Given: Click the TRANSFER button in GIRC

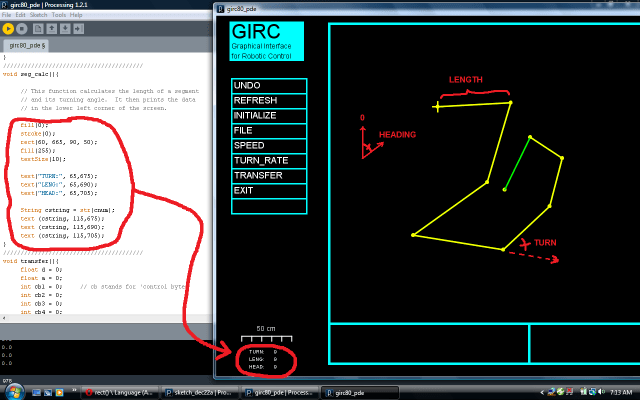Looking at the screenshot, I should 269,176.
